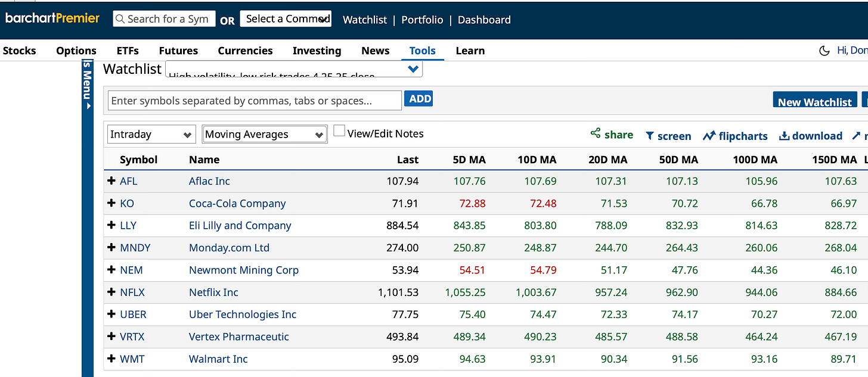
Task: Click the New Watchlist button
Action: pos(815,101)
